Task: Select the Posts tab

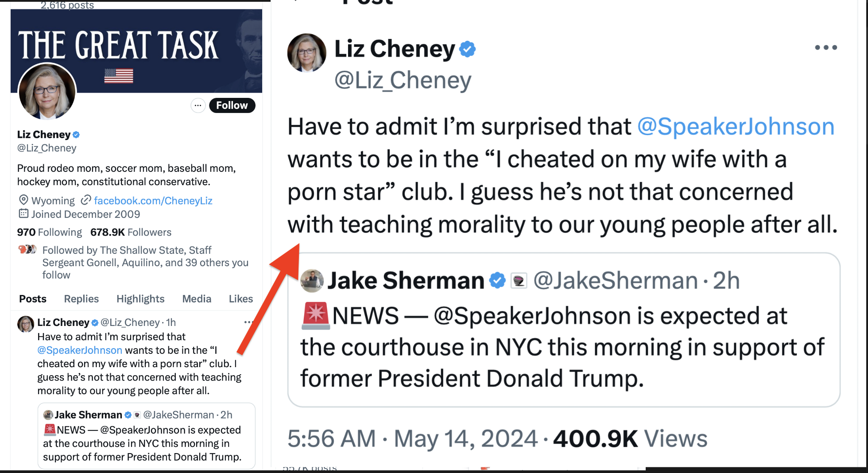Action: (33, 299)
